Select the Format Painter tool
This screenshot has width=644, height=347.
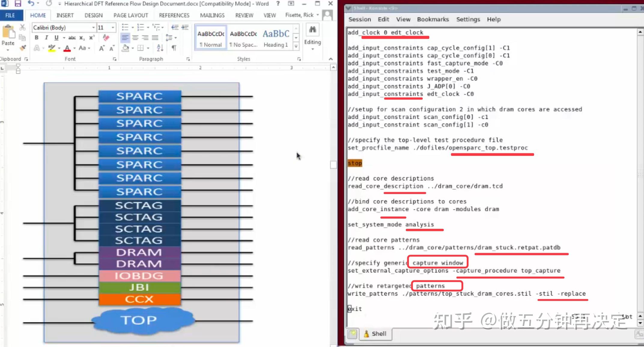pyautogui.click(x=23, y=48)
